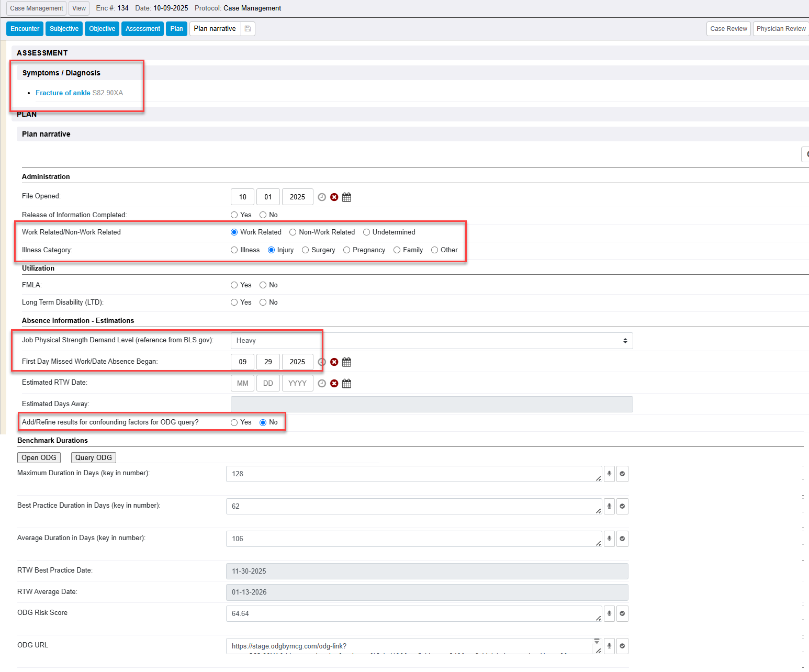Switch to the Subjective tab
Viewport: 809px width, 672px height.
(x=64, y=29)
